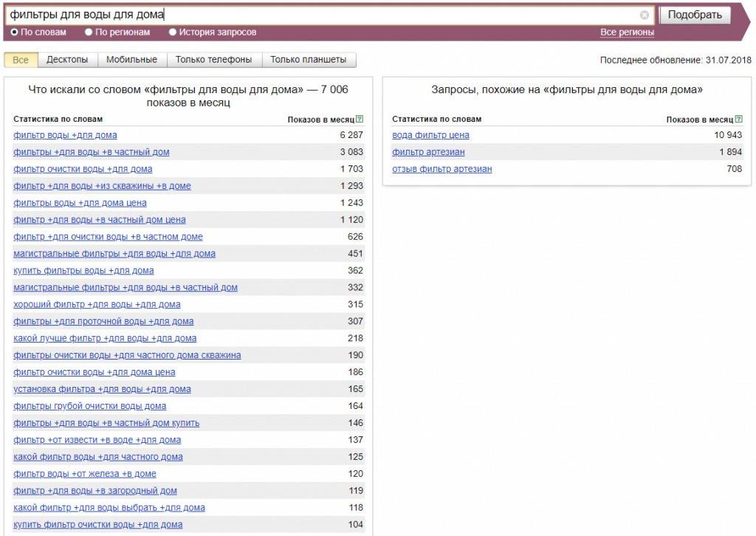Switch to the 'Только планшеты' tab

(x=309, y=60)
